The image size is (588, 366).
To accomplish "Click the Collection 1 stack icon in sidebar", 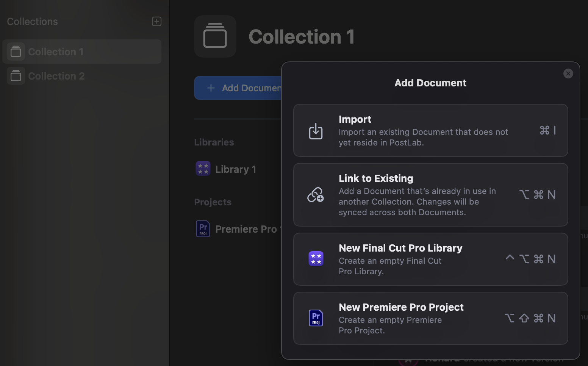I will tap(16, 52).
